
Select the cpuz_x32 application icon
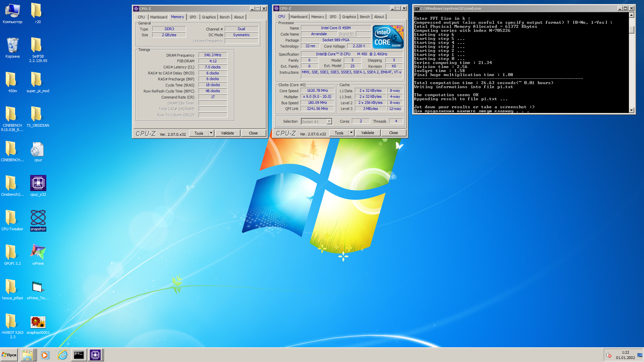pyautogui.click(x=38, y=186)
